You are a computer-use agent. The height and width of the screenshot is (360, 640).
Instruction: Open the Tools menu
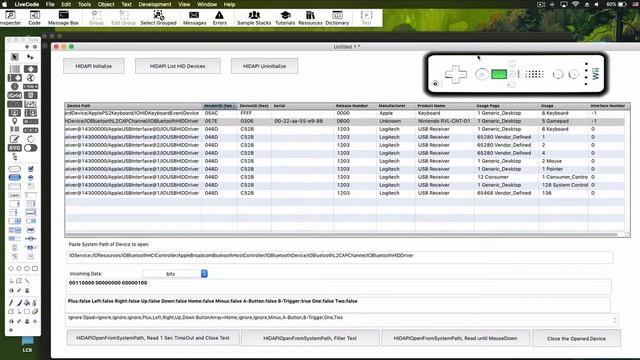(x=84, y=4)
